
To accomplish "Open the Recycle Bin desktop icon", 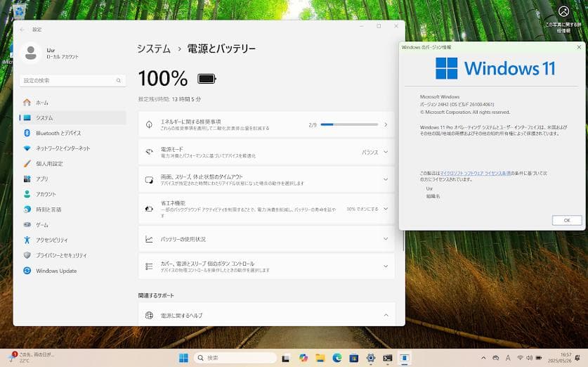I will 19,11.
